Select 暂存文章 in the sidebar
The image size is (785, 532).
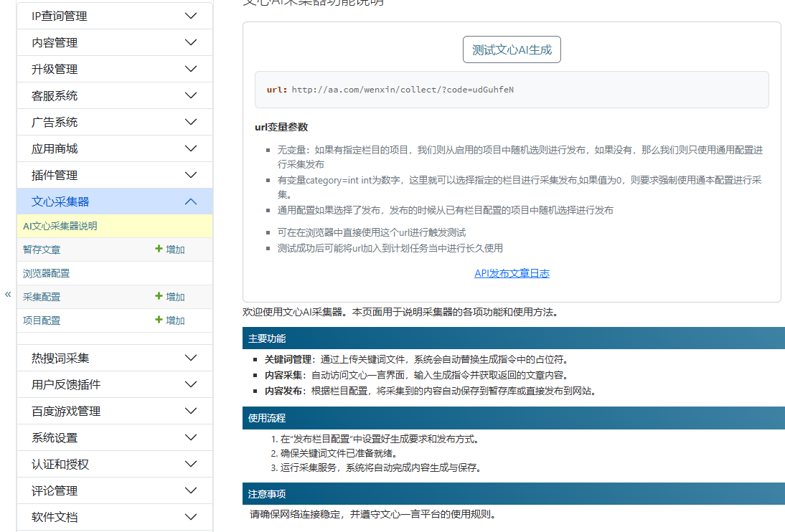click(40, 249)
